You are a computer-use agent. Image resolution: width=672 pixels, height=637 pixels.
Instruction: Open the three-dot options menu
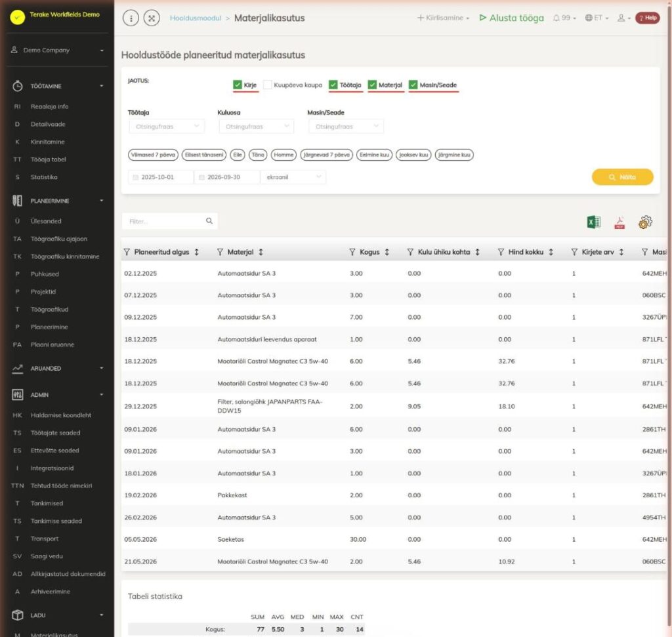tap(131, 18)
